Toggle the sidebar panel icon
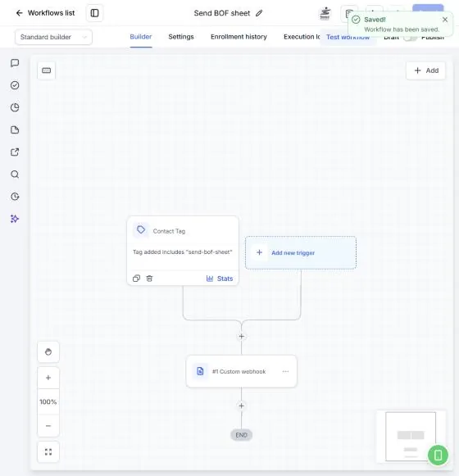Image resolution: width=459 pixels, height=476 pixels. 94,13
